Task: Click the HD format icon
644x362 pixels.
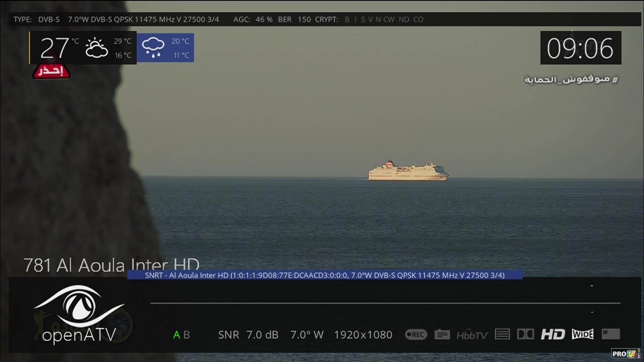Action: click(553, 334)
